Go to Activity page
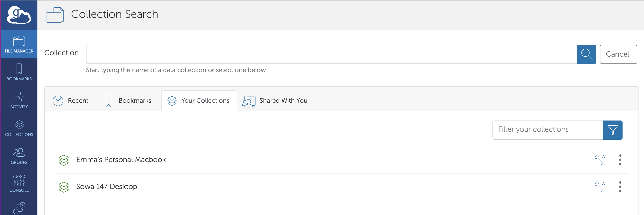This screenshot has height=215, width=644. 19,100
